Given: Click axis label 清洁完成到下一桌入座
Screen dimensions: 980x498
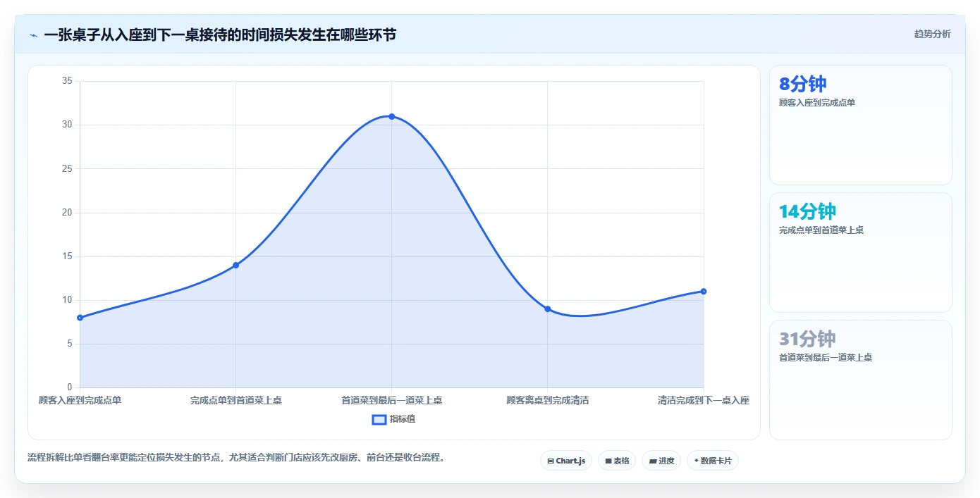Looking at the screenshot, I should [x=704, y=400].
